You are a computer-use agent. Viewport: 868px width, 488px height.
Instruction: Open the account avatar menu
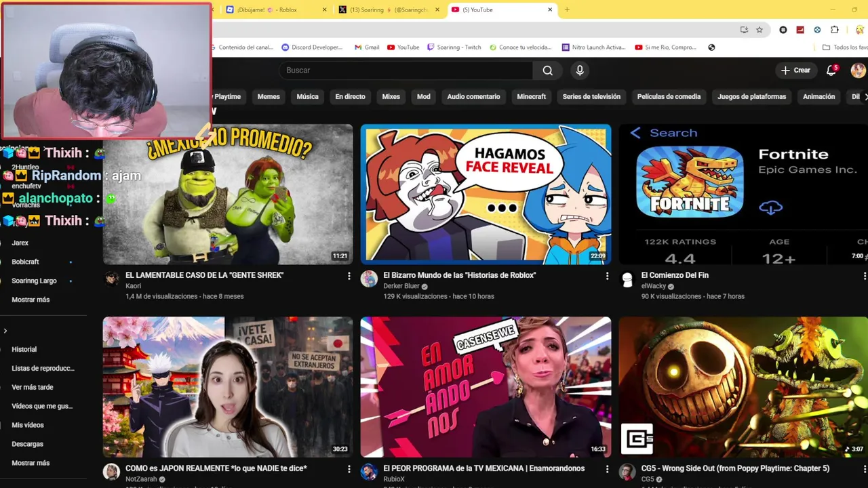tap(858, 70)
